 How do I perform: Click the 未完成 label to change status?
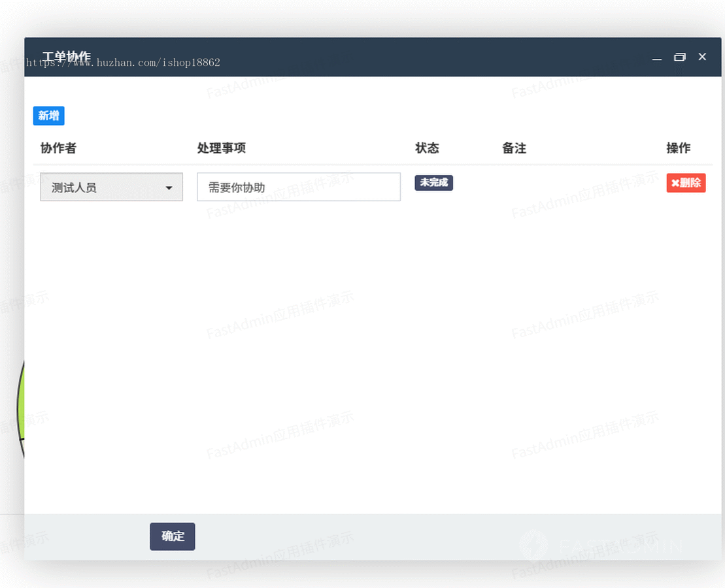click(433, 183)
